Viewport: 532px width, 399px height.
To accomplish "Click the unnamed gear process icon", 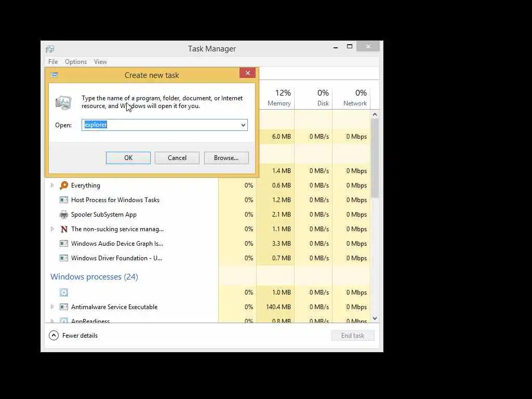I will coord(64,292).
